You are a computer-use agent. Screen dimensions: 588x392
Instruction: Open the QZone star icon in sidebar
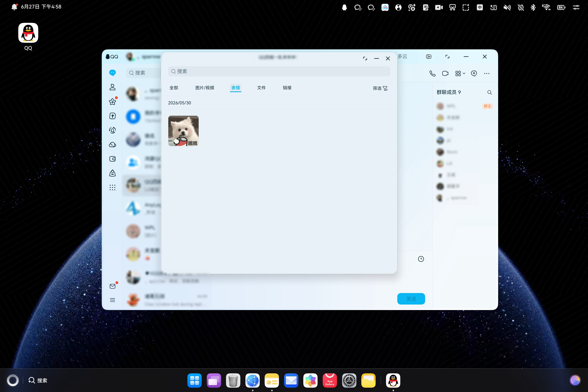(x=113, y=102)
